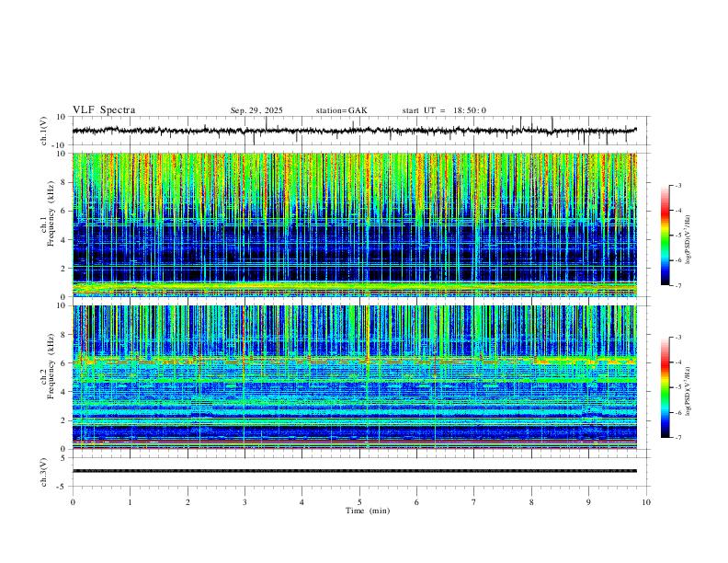Click the ch.2 color bar 'log(PSD)' label
Image resolution: width=728 pixels, height=563 pixels.
[688, 391]
